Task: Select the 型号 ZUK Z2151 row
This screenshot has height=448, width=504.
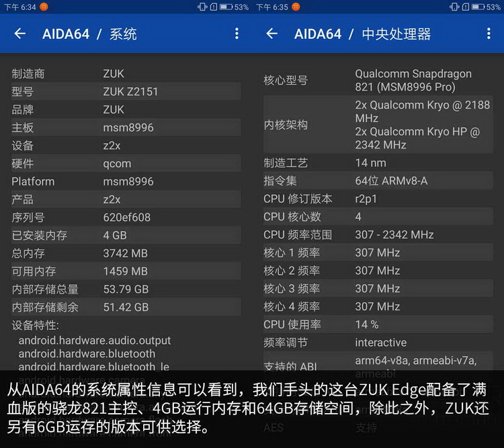Action: coord(126,91)
